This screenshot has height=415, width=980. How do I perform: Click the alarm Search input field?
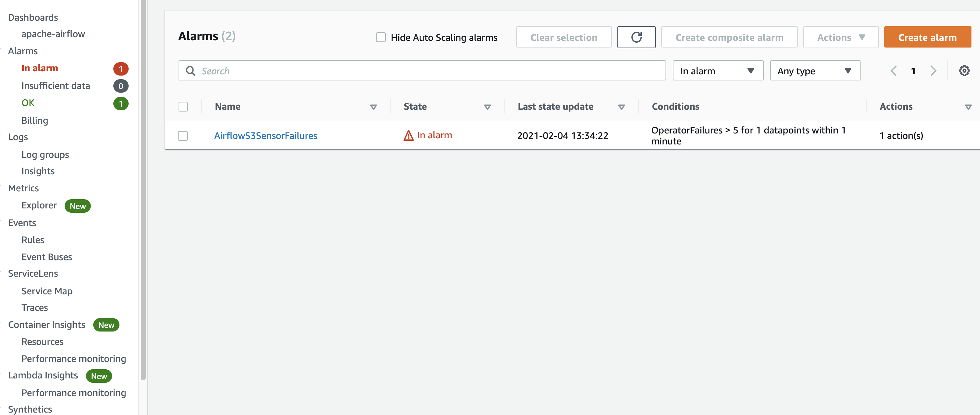422,71
